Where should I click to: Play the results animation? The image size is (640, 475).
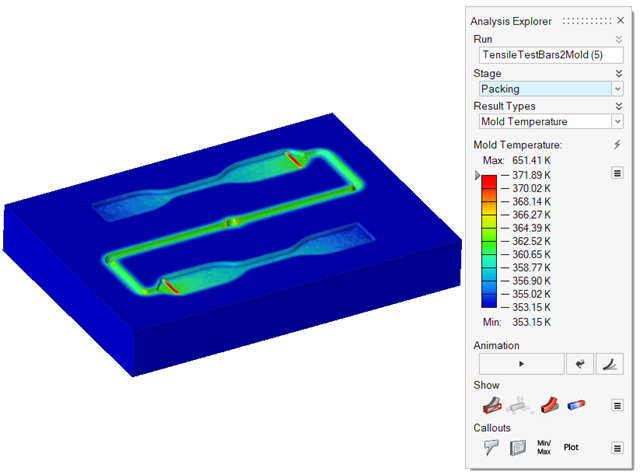pos(520,364)
